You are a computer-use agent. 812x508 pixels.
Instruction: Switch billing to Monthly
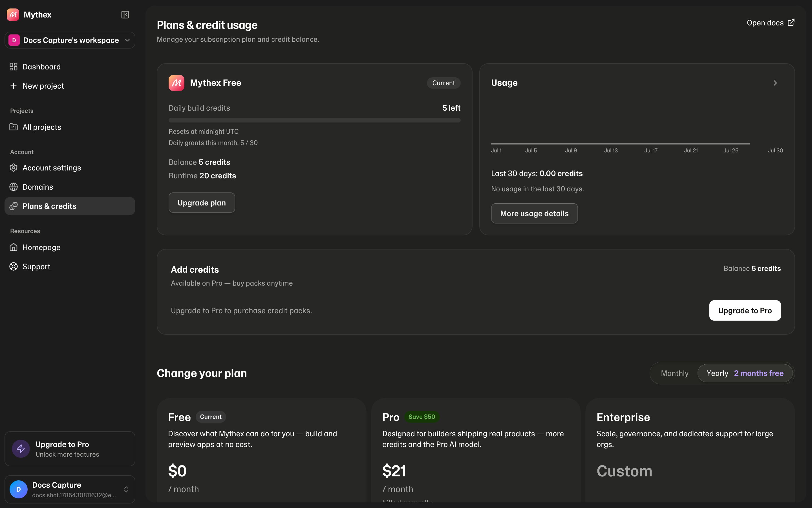coord(674,373)
